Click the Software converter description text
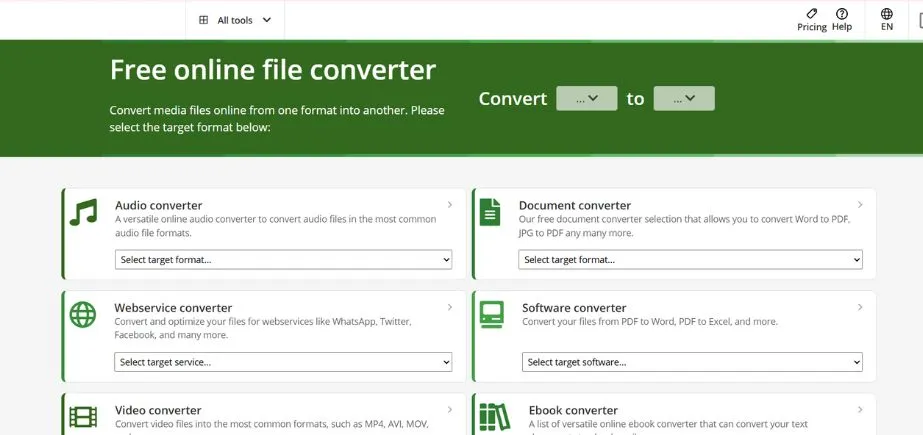 650,322
